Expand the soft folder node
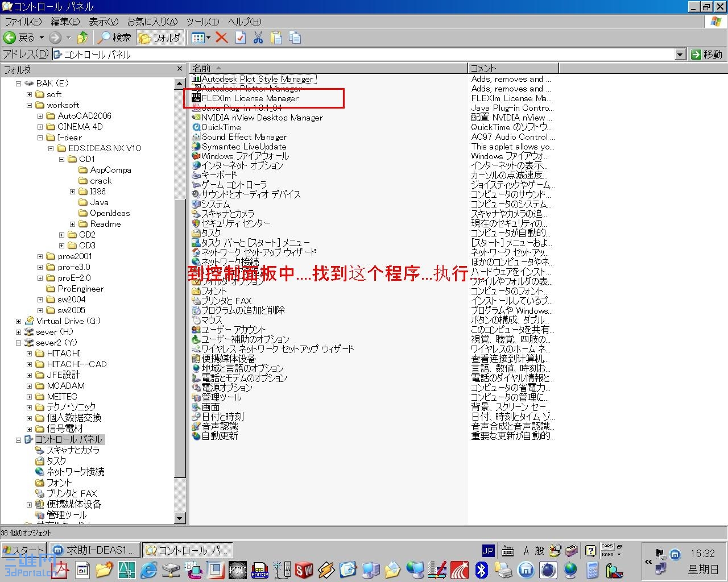Screen dimensions: 728x582 [x=30, y=94]
